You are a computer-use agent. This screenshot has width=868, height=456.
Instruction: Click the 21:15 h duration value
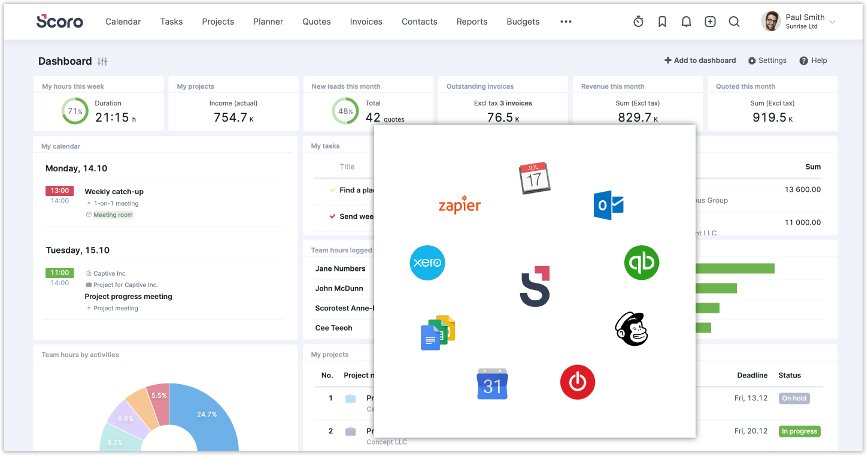[116, 117]
